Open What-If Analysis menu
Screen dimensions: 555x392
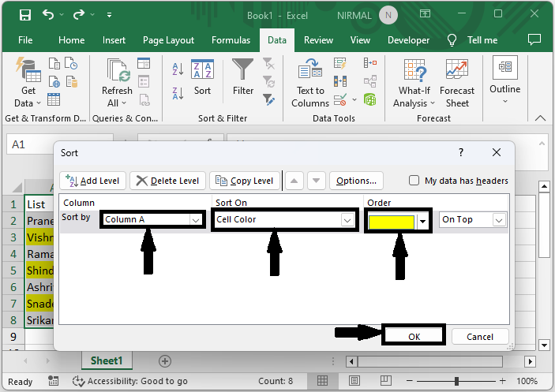(x=414, y=83)
